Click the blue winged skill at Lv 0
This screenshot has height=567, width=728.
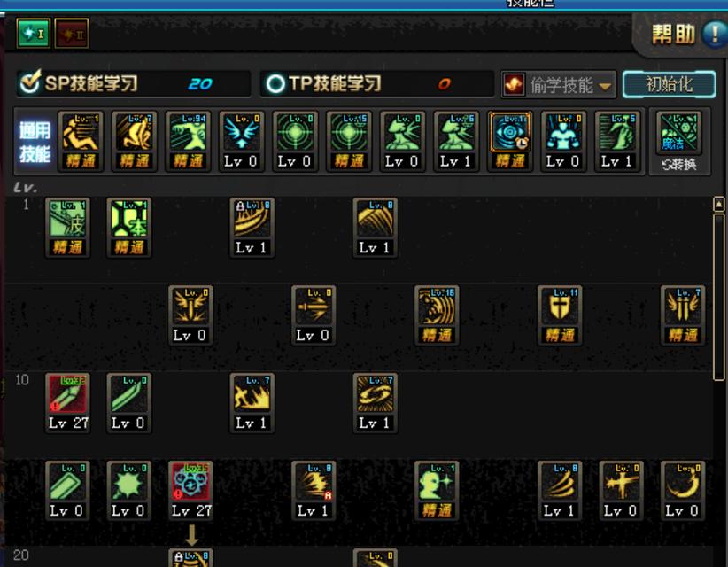point(242,141)
